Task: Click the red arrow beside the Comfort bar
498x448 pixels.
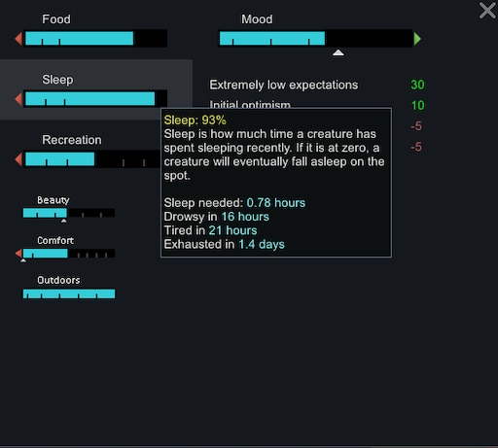Action: point(18,254)
